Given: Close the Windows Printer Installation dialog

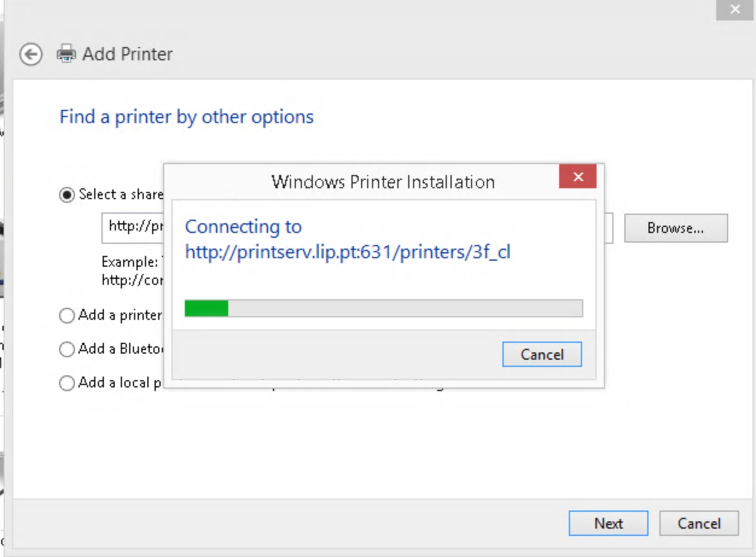Looking at the screenshot, I should tap(578, 177).
